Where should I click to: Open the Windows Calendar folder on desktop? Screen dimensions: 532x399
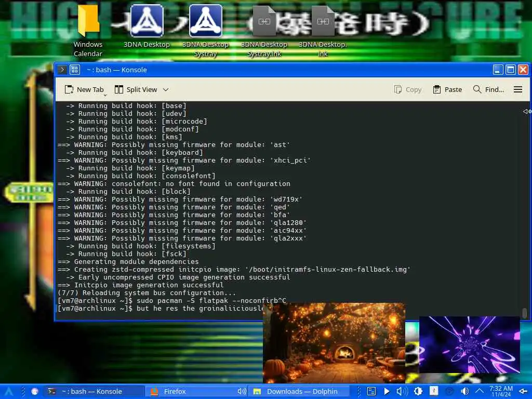88,31
